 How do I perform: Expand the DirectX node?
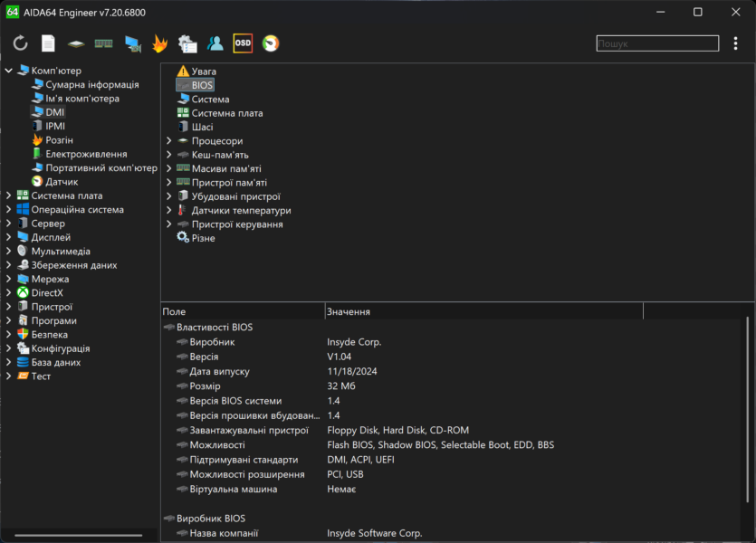(9, 293)
